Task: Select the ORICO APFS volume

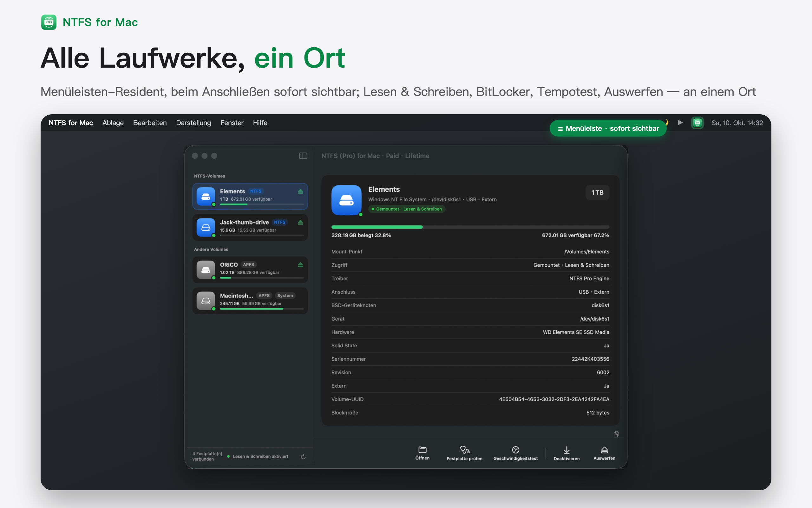Action: coord(250,270)
